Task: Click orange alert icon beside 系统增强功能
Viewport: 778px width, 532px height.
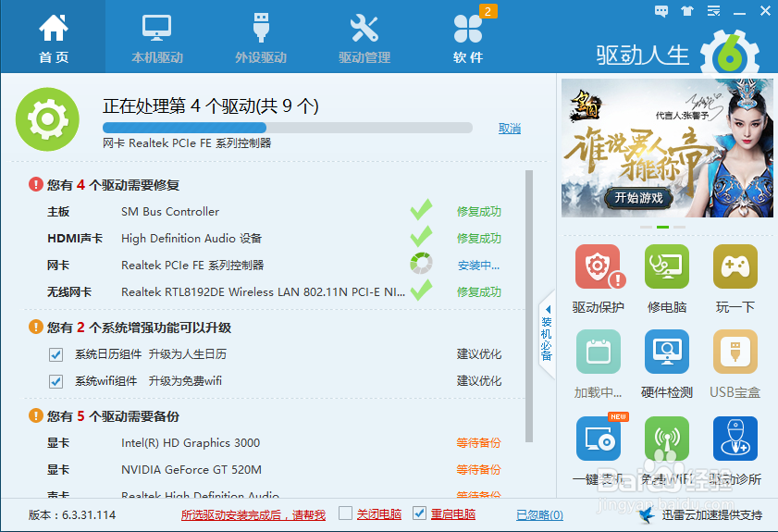Action: pyautogui.click(x=36, y=327)
